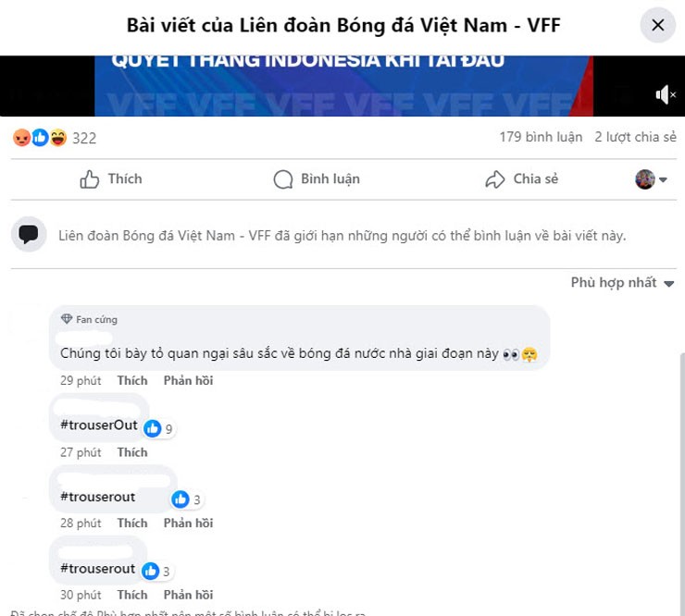Click the haha reaction emoji icon

[57, 138]
